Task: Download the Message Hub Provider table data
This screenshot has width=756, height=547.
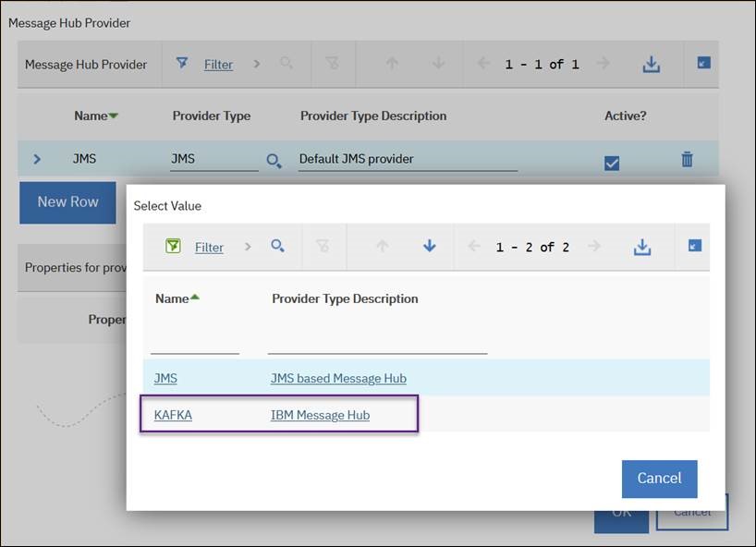Action: click(x=651, y=64)
